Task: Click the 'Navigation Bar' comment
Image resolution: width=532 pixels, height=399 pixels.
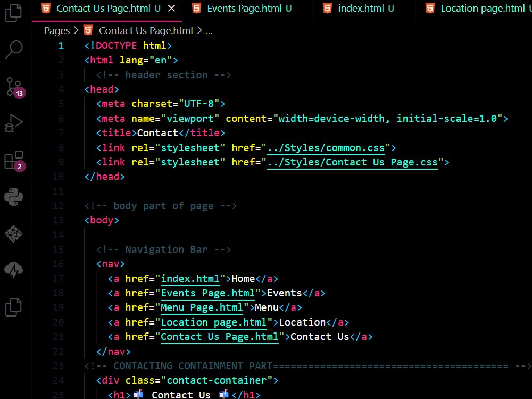Action: (x=166, y=250)
